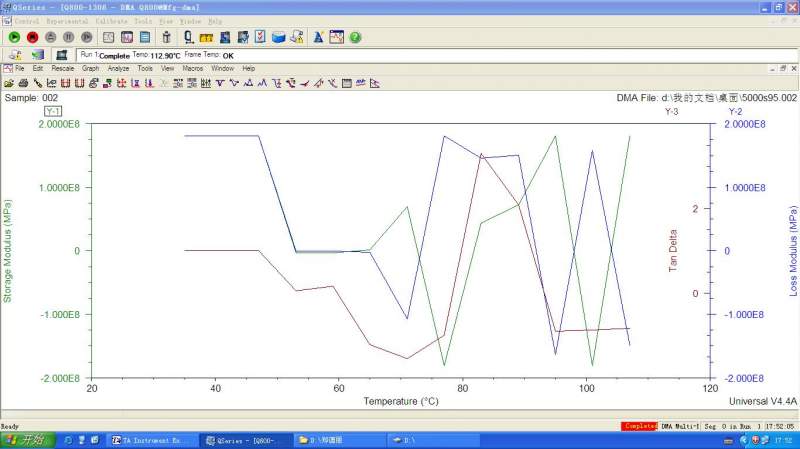Click the yellow clamp icon
The image size is (800, 449).
pyautogui.click(x=206, y=37)
